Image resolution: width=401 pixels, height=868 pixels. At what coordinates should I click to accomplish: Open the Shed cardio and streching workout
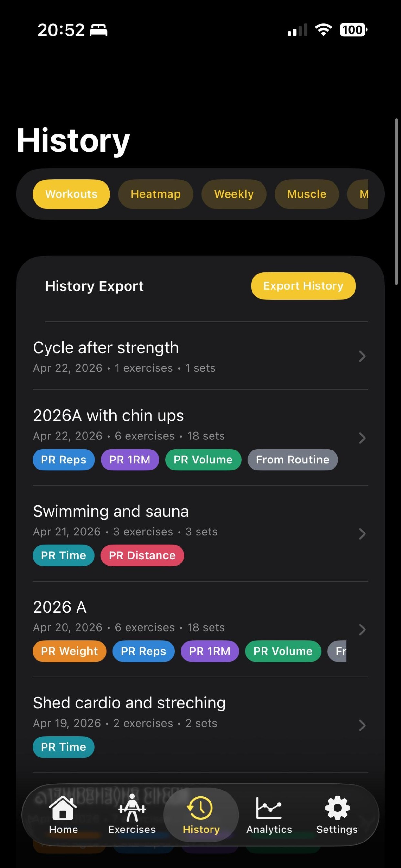point(200,725)
